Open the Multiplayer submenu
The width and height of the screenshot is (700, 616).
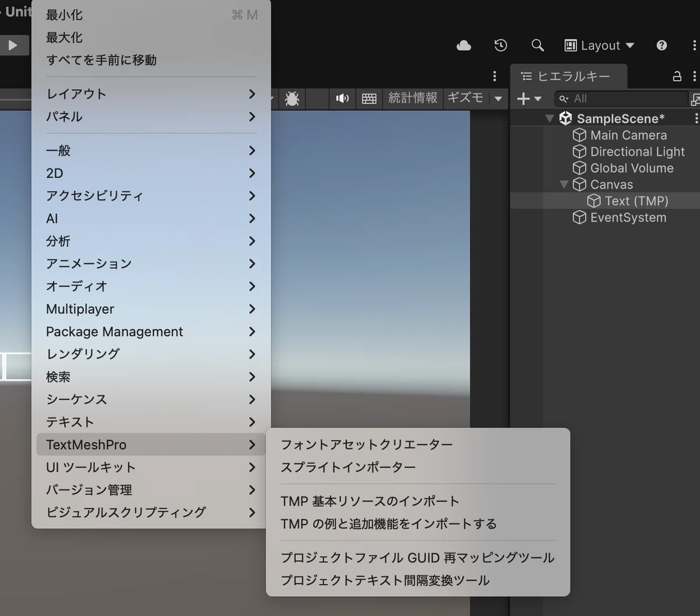coord(152,309)
